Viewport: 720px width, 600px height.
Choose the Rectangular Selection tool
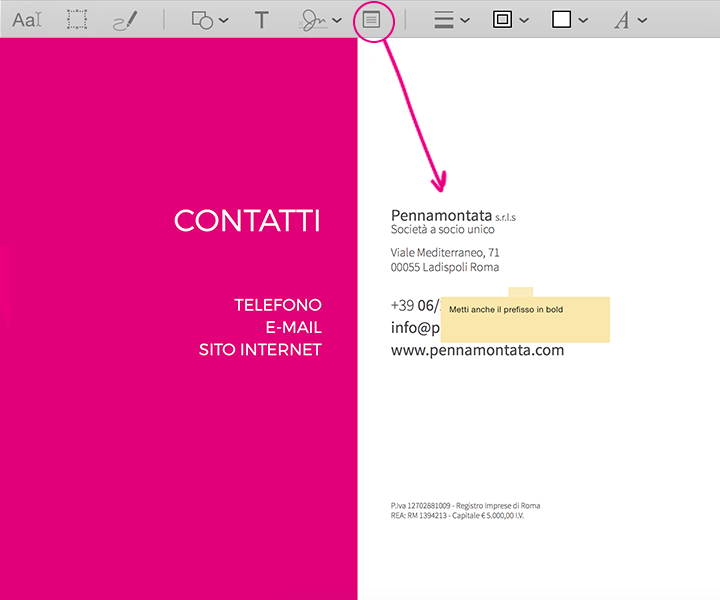[77, 20]
